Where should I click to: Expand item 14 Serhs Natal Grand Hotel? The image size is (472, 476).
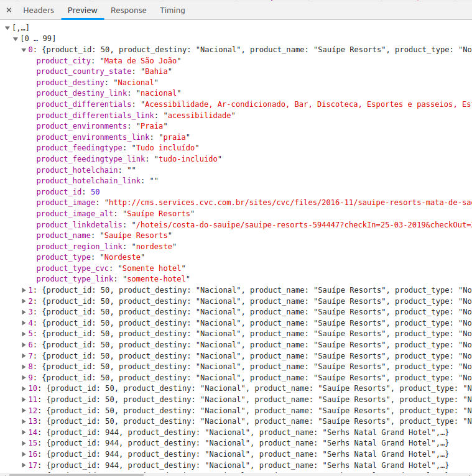[24, 433]
